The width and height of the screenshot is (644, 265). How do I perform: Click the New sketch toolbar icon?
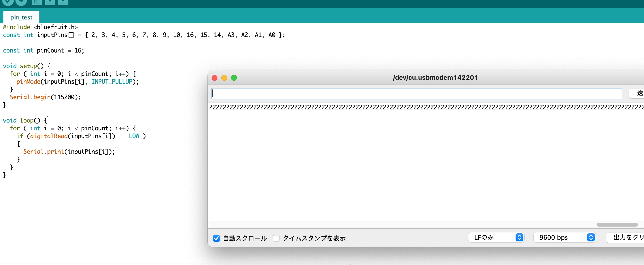pos(36,2)
